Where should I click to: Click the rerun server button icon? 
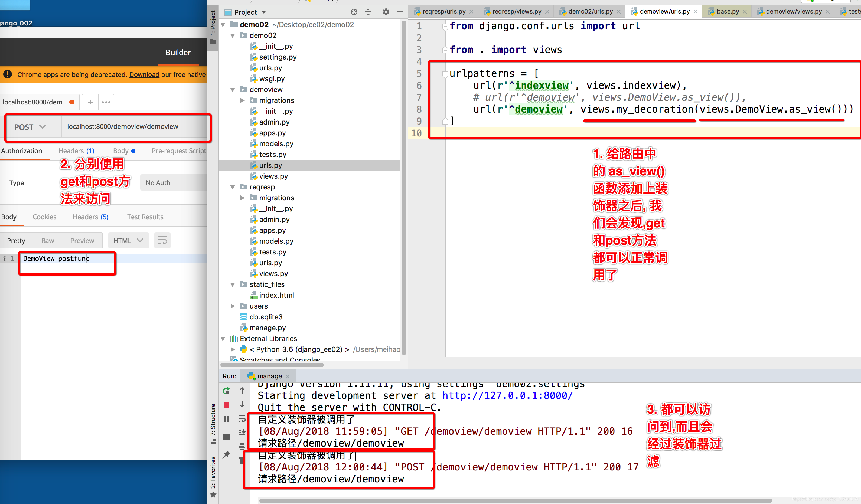pos(227,391)
